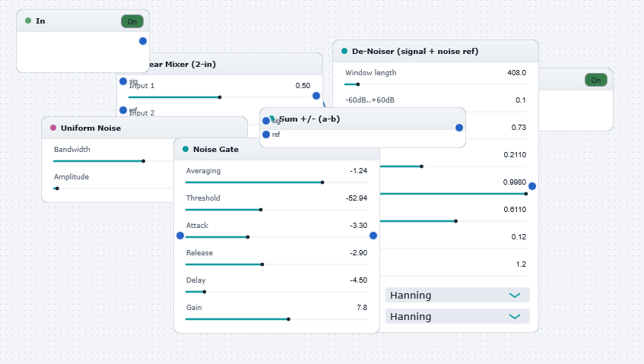Adjust the De-Noiser Window length slider

pos(436,84)
